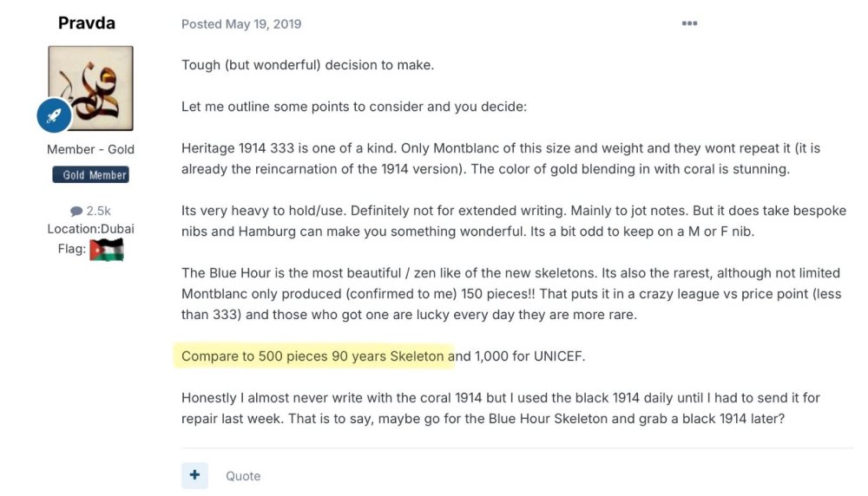Toggle the plus MultiQuote button

point(194,475)
